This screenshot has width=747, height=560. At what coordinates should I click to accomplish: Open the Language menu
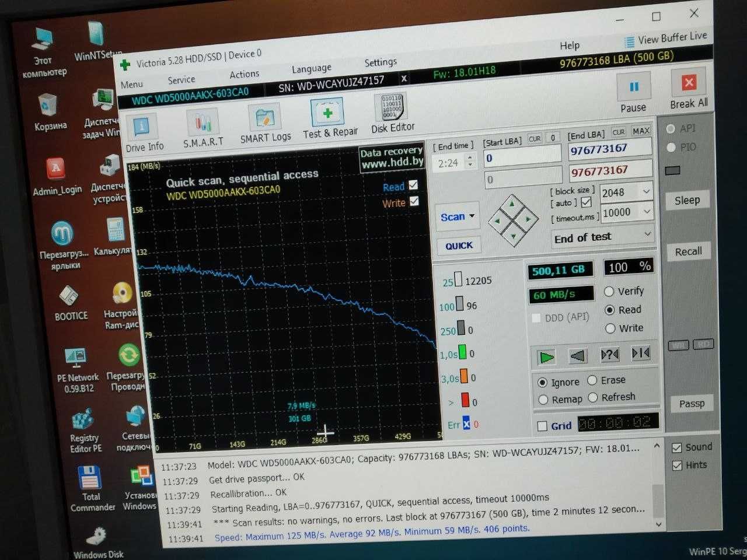click(x=312, y=69)
